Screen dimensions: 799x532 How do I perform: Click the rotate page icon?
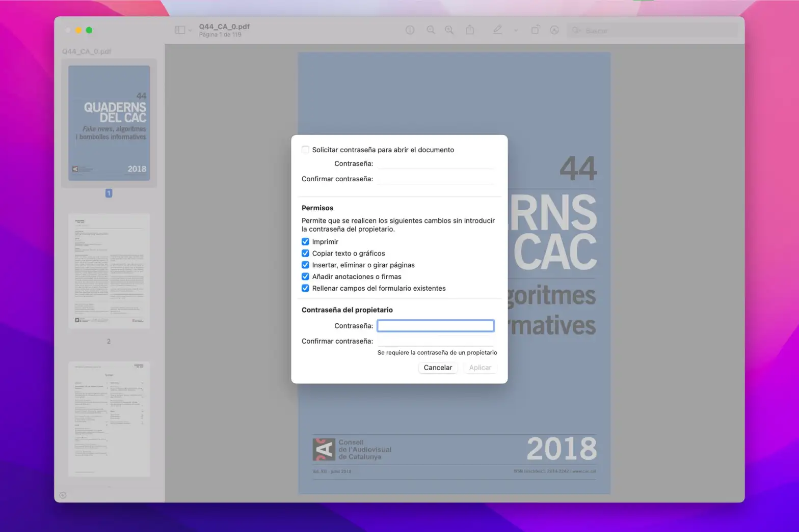coord(535,30)
